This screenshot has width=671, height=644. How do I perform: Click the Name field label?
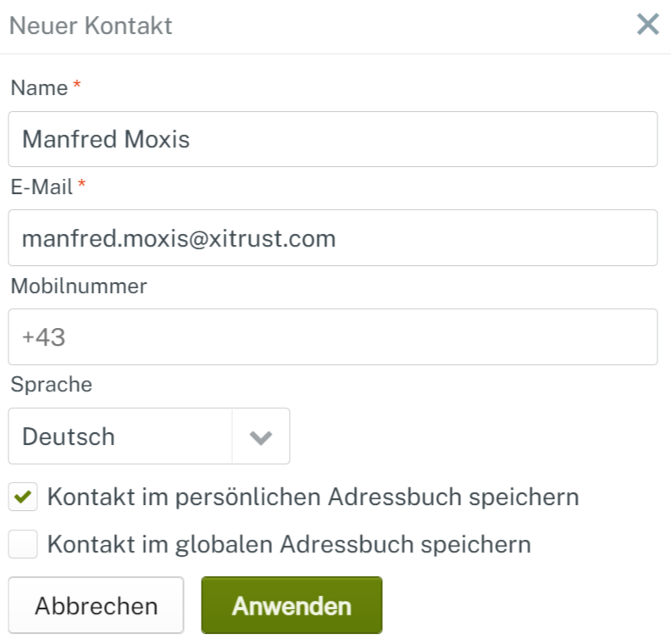point(39,88)
